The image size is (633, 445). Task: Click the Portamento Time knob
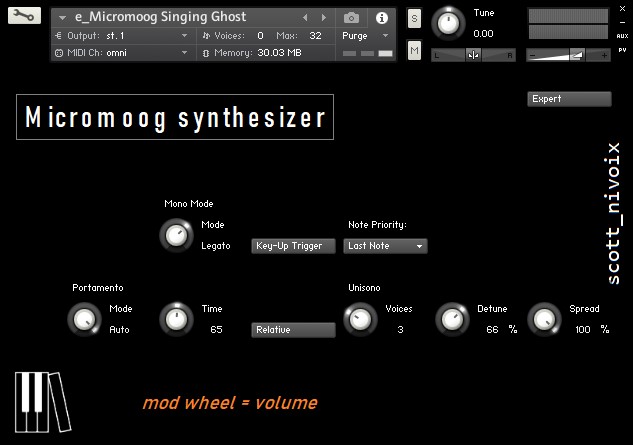pos(176,319)
